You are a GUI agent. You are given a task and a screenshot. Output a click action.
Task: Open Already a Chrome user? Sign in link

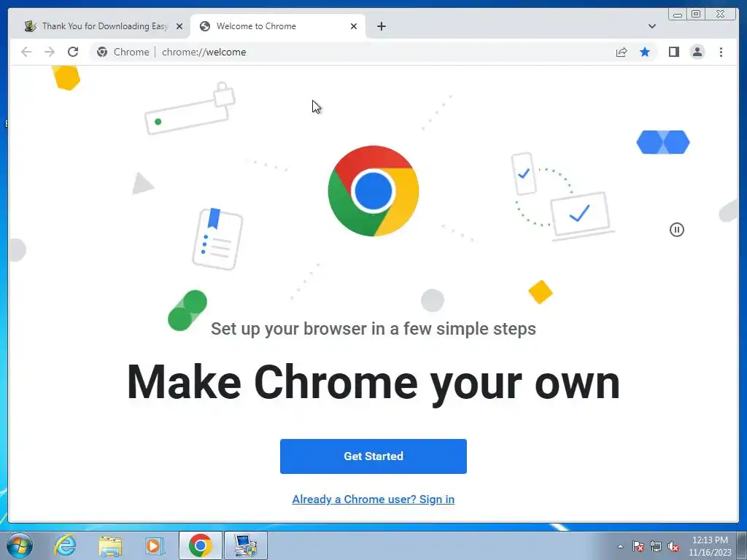click(x=373, y=499)
